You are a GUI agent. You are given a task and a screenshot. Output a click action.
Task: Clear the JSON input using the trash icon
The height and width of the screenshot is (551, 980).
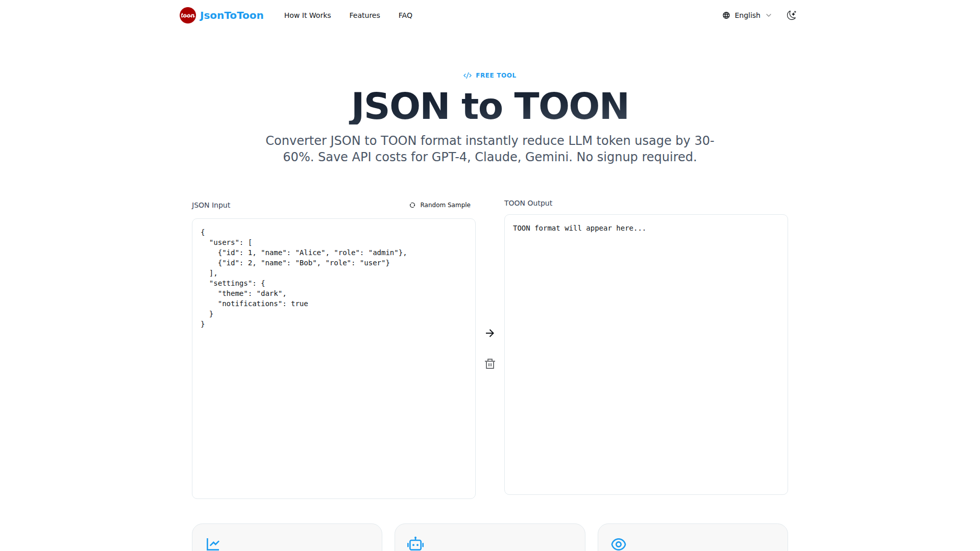pyautogui.click(x=489, y=364)
